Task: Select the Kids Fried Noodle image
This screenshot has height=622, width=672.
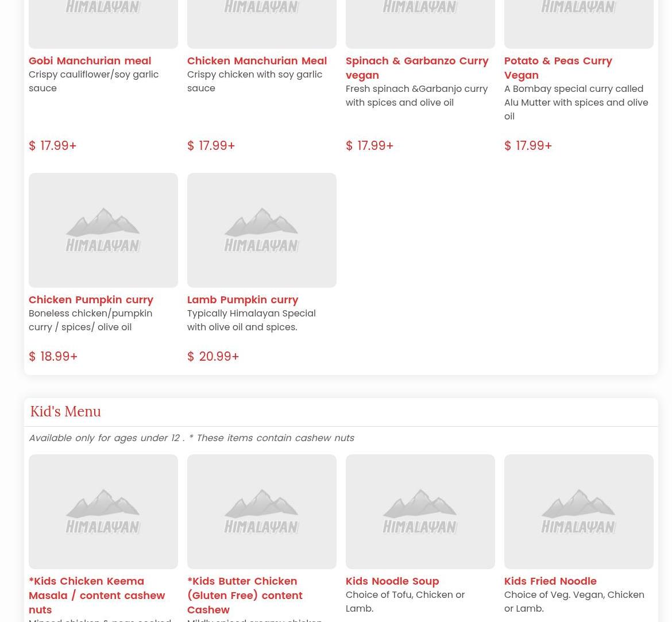Action: click(x=579, y=511)
